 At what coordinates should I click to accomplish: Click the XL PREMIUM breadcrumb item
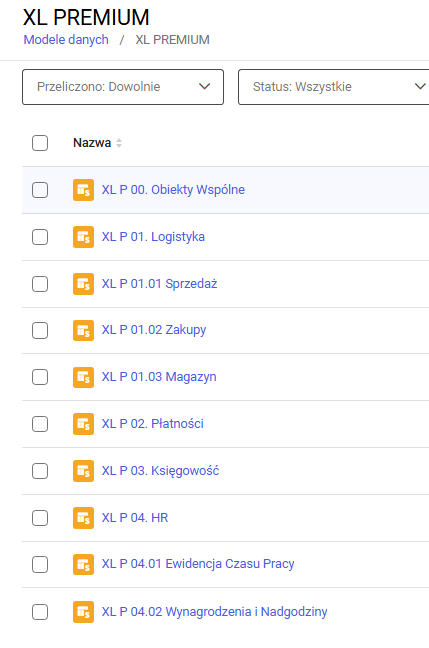click(x=172, y=40)
